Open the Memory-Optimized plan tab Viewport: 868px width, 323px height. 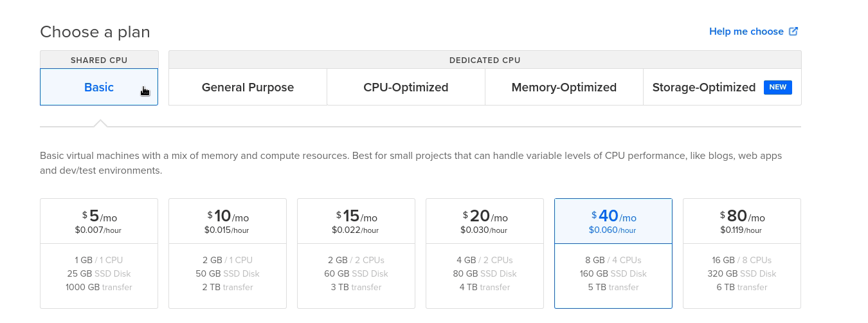(564, 87)
